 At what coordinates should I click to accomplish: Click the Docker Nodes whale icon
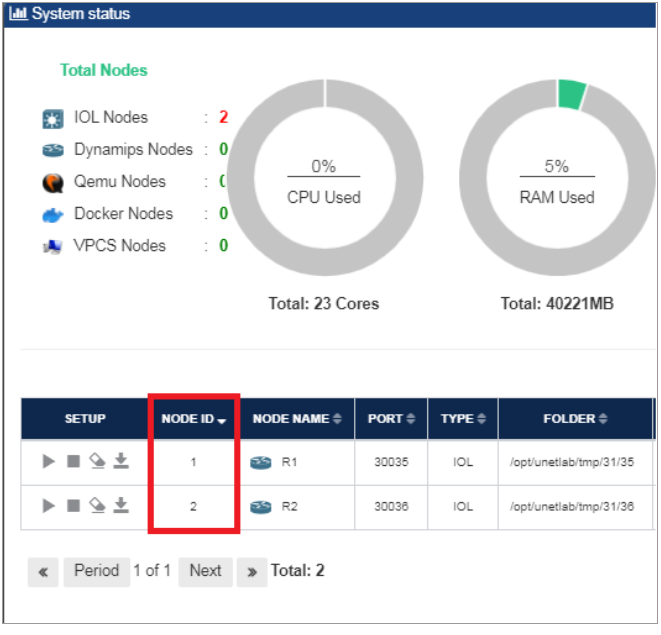[52, 214]
